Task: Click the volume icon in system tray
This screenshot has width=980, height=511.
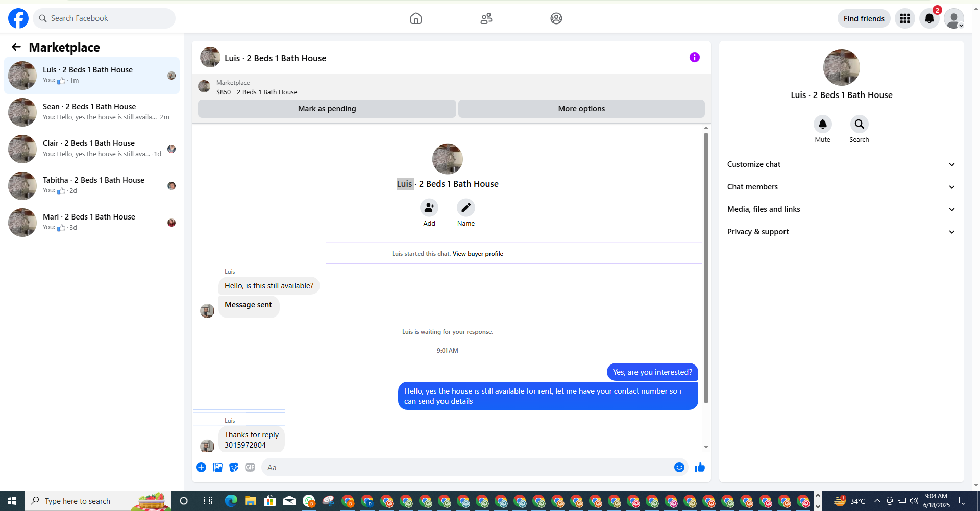Action: click(914, 501)
